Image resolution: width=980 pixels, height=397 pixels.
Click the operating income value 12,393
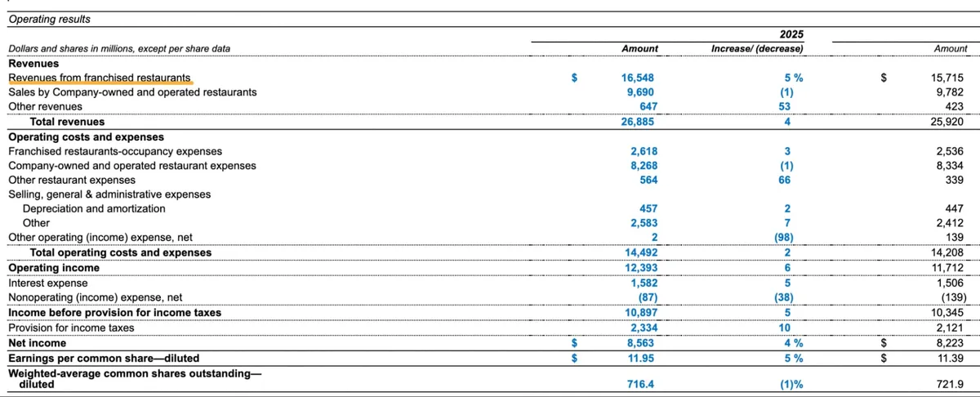639,267
